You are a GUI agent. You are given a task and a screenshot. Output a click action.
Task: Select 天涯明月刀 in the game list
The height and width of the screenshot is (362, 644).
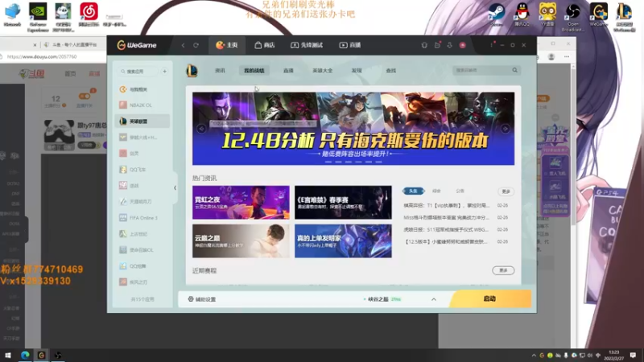142,202
